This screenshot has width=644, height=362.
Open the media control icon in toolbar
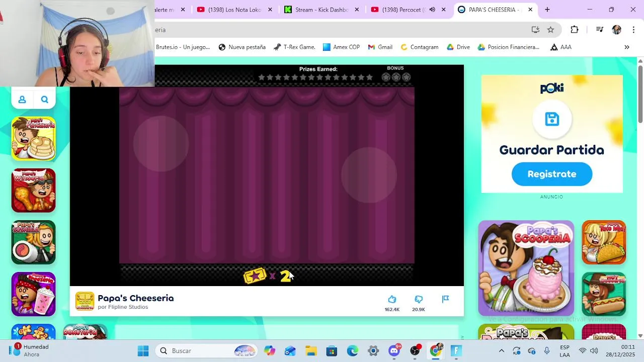point(599,30)
